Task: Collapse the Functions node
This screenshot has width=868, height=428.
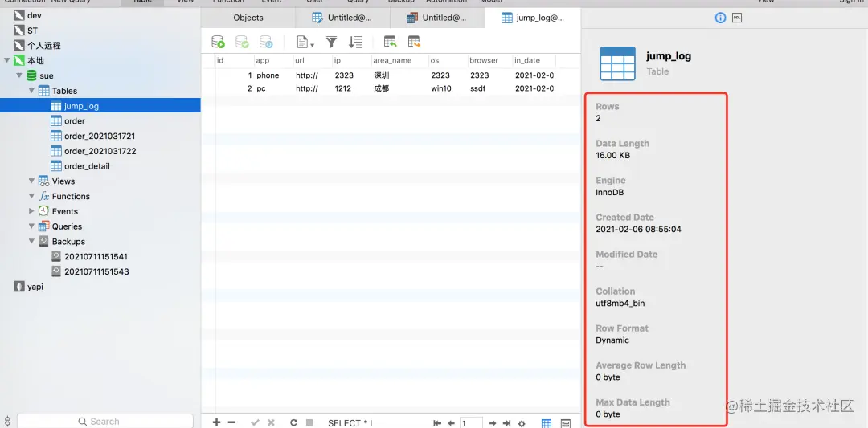Action: pos(31,196)
